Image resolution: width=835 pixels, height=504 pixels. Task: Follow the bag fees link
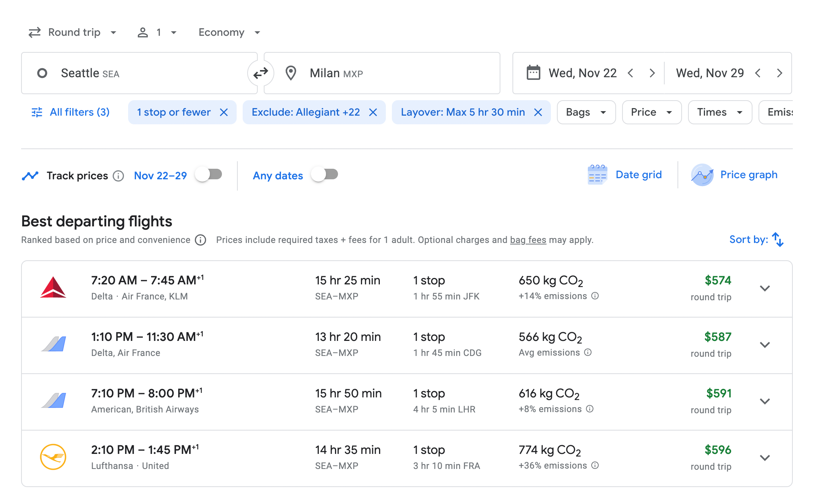[528, 240]
